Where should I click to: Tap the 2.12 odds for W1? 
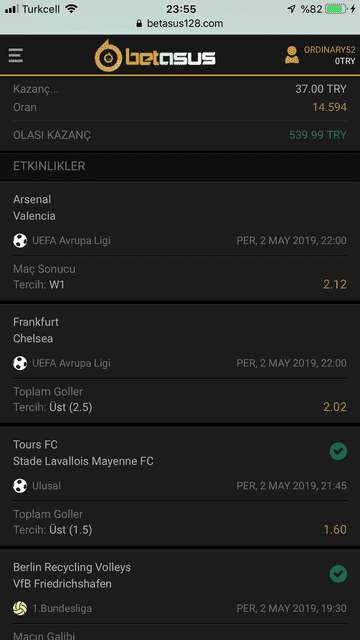[335, 284]
